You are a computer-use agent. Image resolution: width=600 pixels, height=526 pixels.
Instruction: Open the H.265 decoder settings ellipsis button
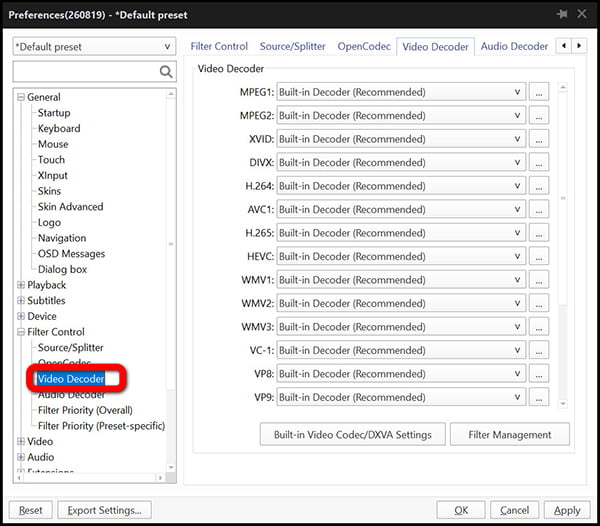coord(539,233)
